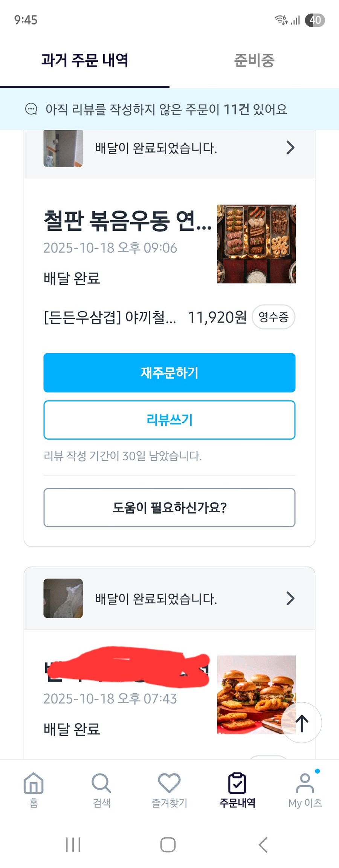The image size is (339, 868).
Task: Open Search from the bottom navigation
Action: 101,784
